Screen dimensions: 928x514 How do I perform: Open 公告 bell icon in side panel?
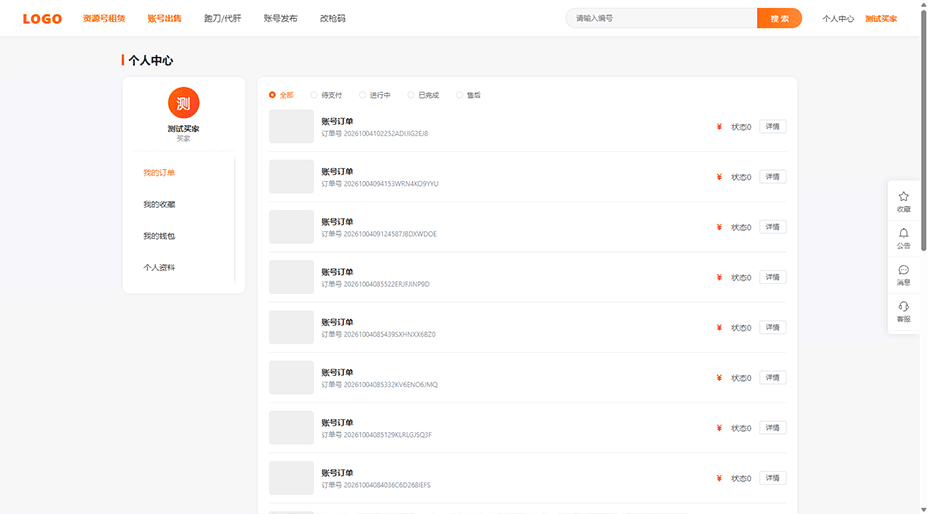[903, 238]
